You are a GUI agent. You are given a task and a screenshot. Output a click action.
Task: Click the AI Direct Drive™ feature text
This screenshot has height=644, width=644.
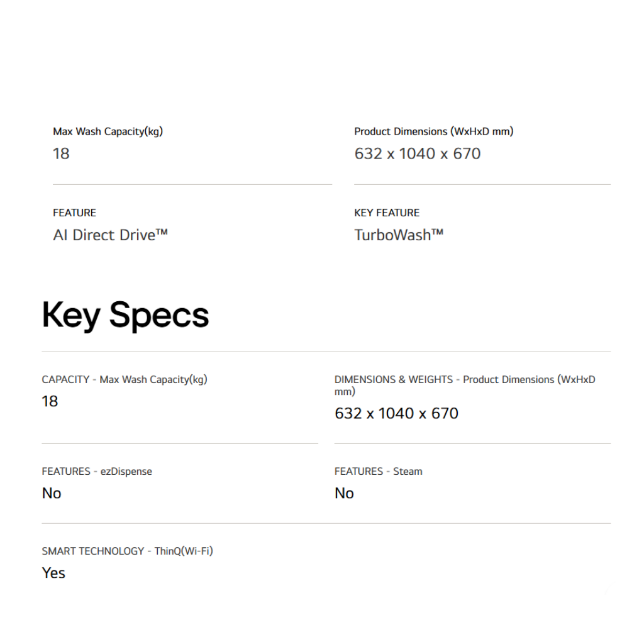coord(110,235)
